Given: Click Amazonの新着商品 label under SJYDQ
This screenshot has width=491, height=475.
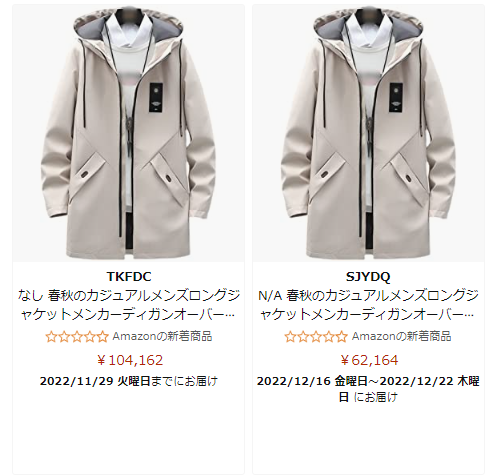Looking at the screenshot, I should [401, 337].
